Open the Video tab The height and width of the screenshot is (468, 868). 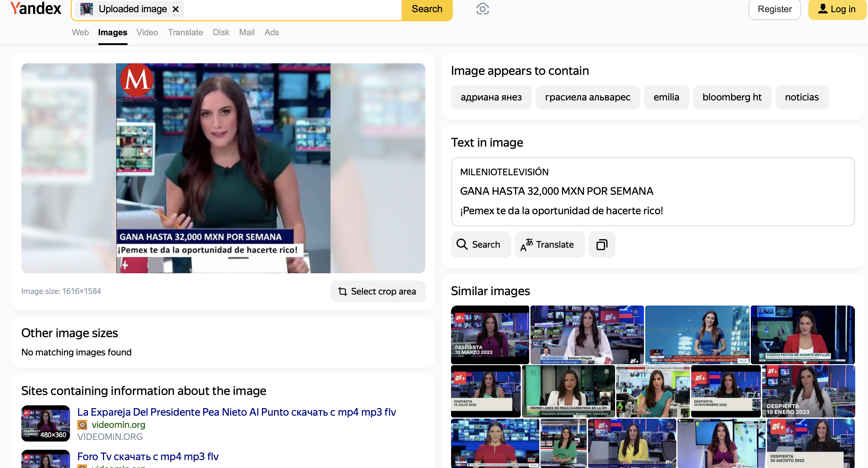[147, 32]
